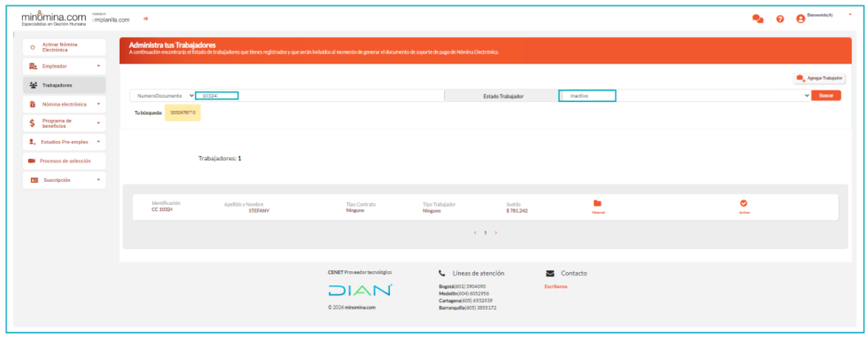Go to previous results page arrow
The width and height of the screenshot is (868, 340).
475,233
